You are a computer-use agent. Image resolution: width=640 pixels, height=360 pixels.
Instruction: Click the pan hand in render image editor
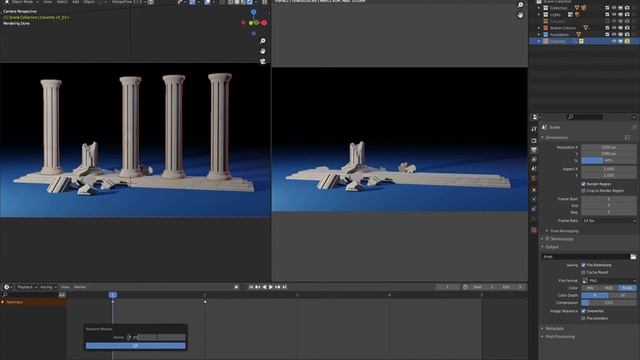tap(520, 15)
